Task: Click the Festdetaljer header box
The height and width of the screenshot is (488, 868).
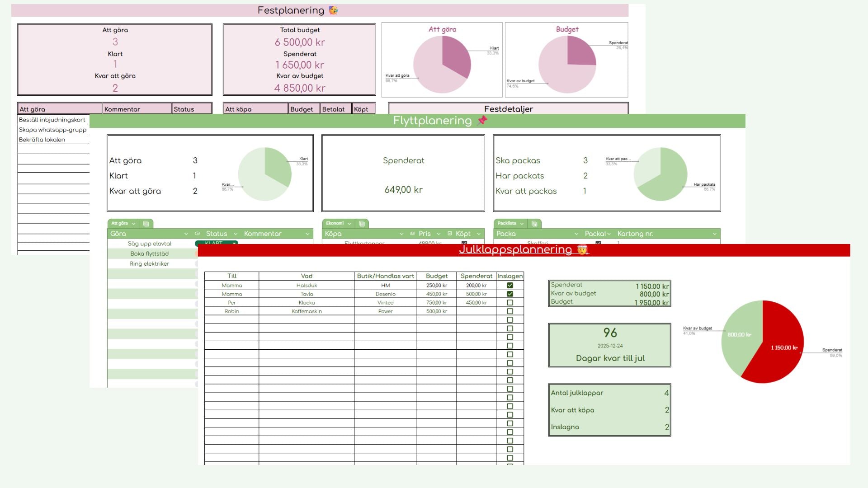Action: 508,109
